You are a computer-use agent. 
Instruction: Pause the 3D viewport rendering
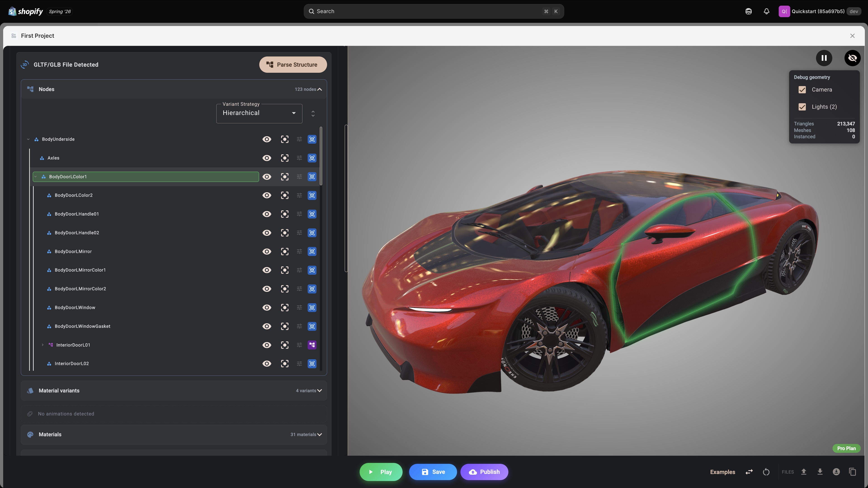[824, 58]
